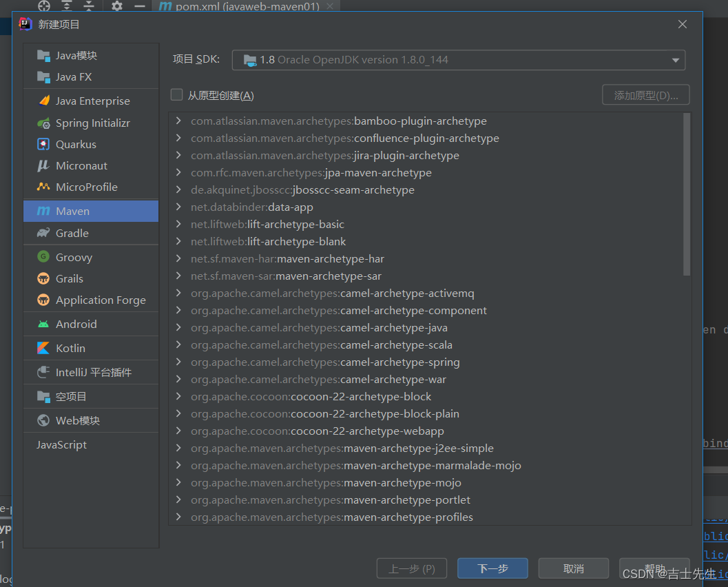The image size is (728, 587).
Task: Select camel-archetype-war row
Action: (427, 379)
